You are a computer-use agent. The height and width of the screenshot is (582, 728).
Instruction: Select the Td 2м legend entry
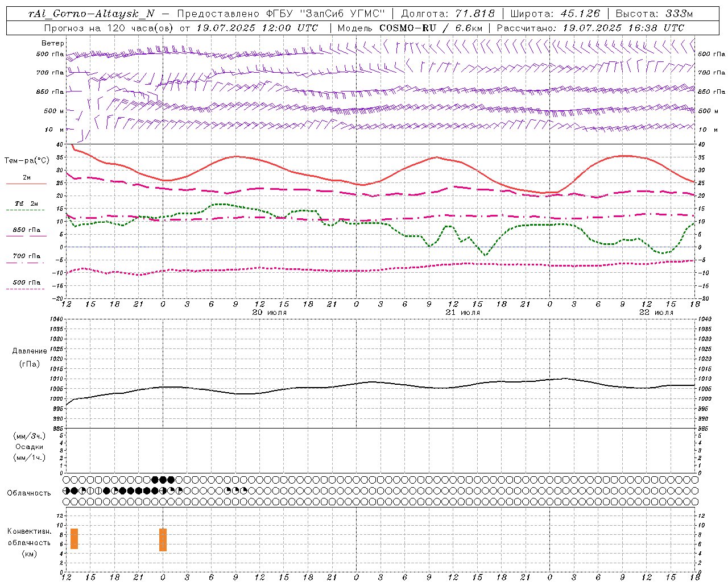26,203
